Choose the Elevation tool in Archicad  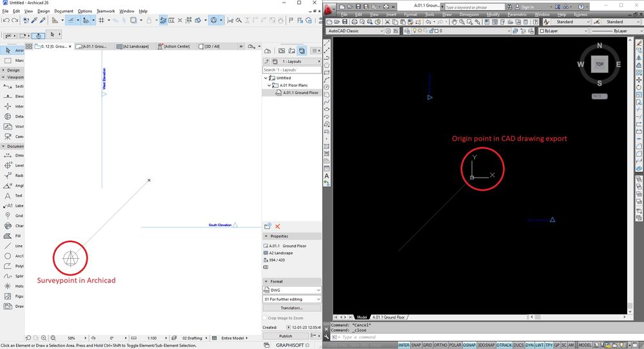12,97
